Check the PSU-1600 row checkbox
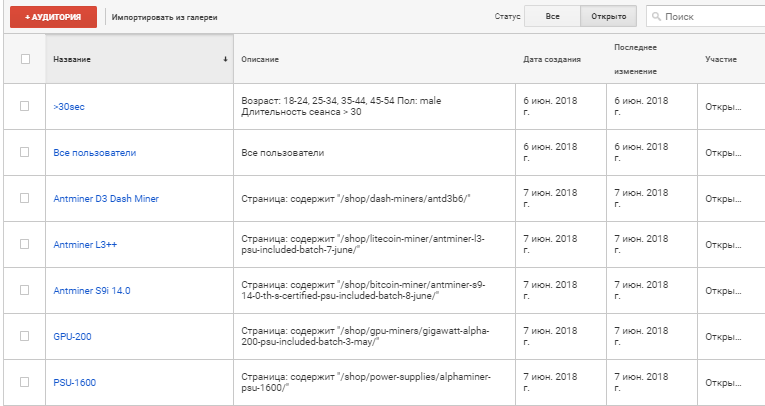This screenshot has height=406, width=765. 25,382
